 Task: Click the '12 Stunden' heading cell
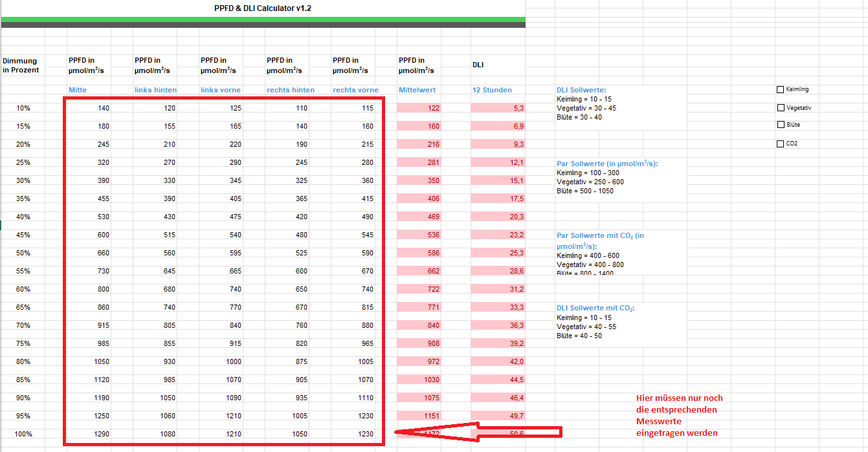(492, 90)
